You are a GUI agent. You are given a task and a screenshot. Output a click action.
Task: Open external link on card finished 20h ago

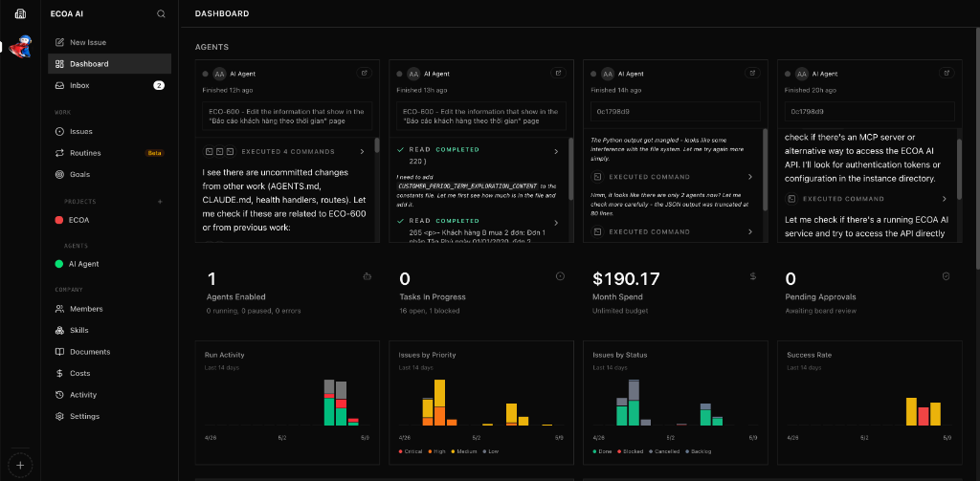pos(947,73)
